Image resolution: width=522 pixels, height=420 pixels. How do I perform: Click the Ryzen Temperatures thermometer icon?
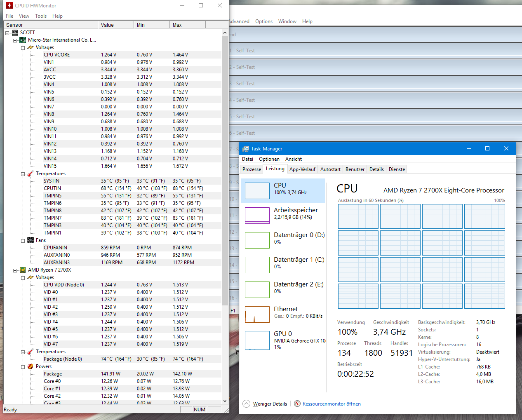[31, 352]
